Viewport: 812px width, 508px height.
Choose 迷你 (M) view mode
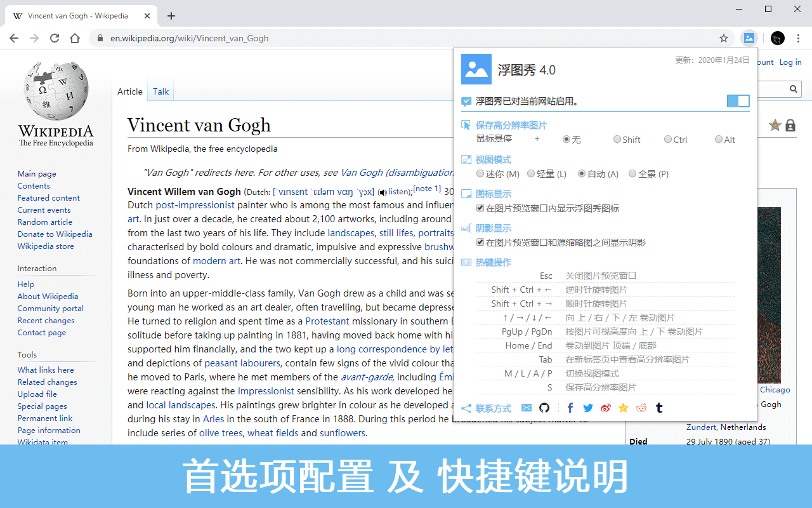[480, 173]
